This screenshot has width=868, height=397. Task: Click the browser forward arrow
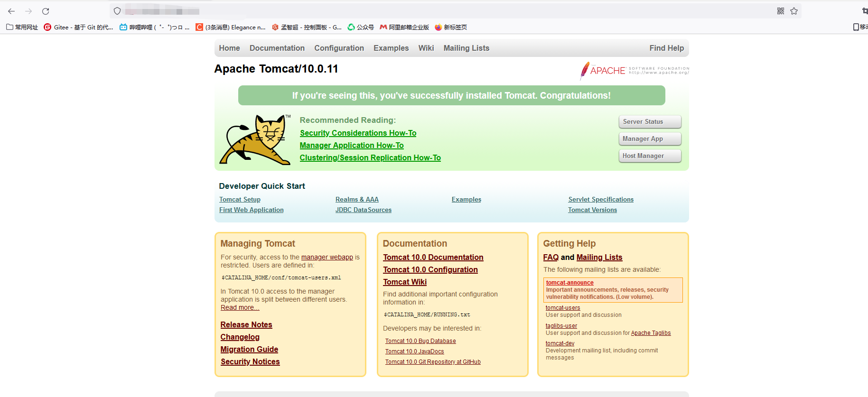tap(28, 11)
